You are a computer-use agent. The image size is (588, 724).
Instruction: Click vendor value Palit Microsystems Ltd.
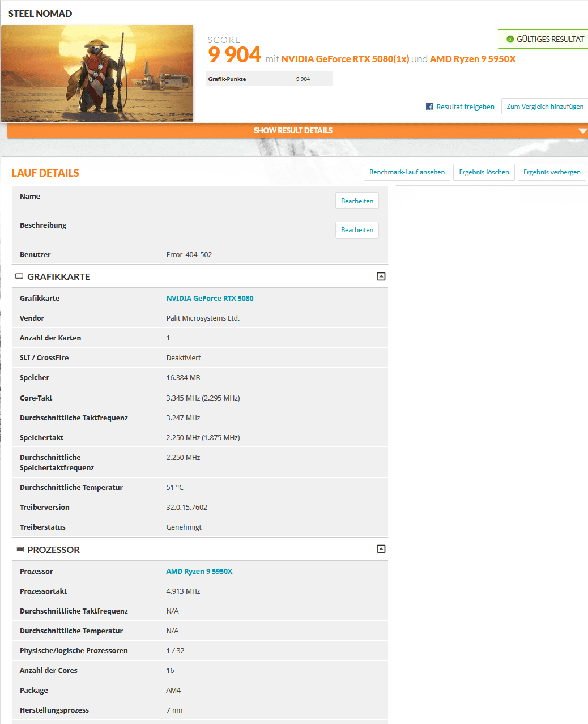203,318
